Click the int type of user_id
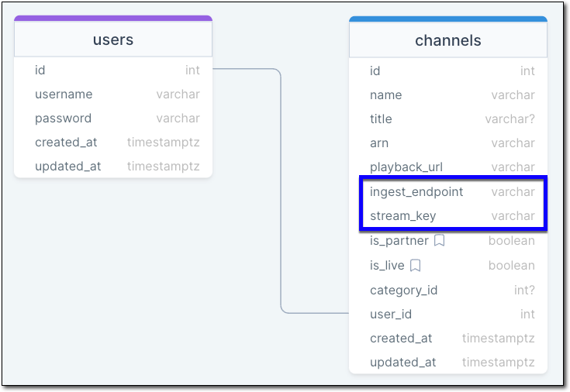Viewport: 570px width, 392px height. click(x=527, y=314)
